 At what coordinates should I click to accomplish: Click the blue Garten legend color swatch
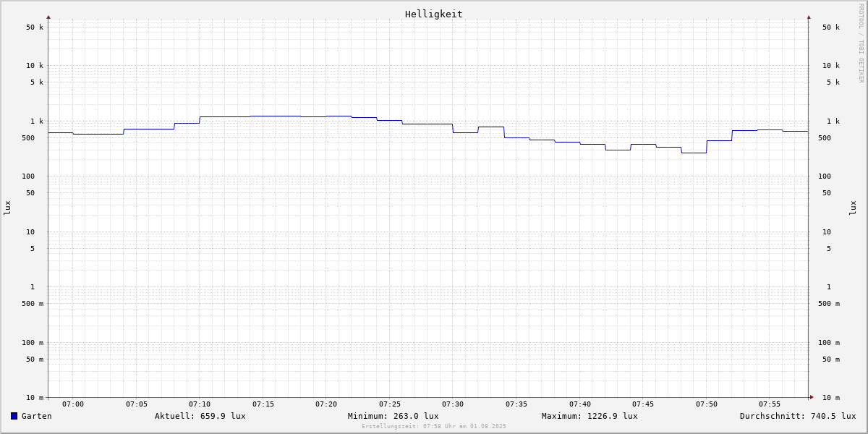pyautogui.click(x=14, y=416)
